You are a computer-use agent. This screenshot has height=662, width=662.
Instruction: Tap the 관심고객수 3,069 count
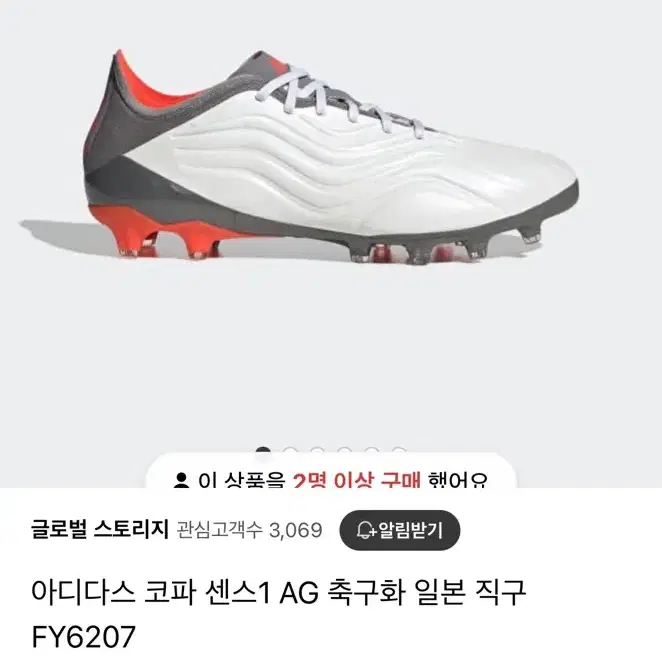249,530
